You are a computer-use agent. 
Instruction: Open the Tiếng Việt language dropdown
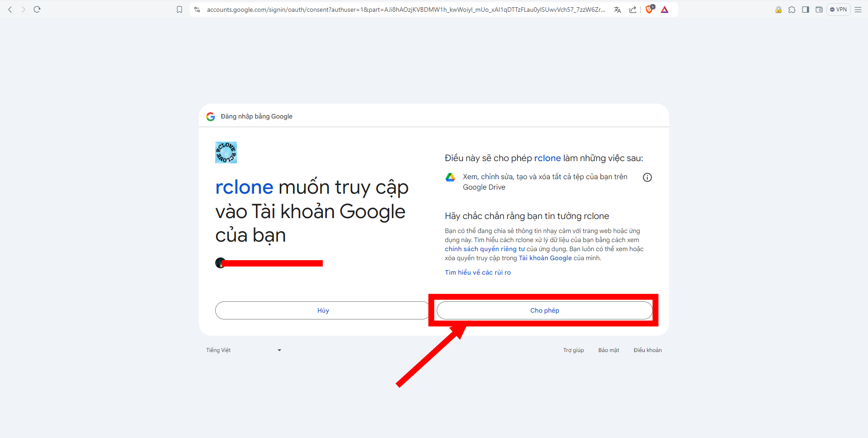244,350
